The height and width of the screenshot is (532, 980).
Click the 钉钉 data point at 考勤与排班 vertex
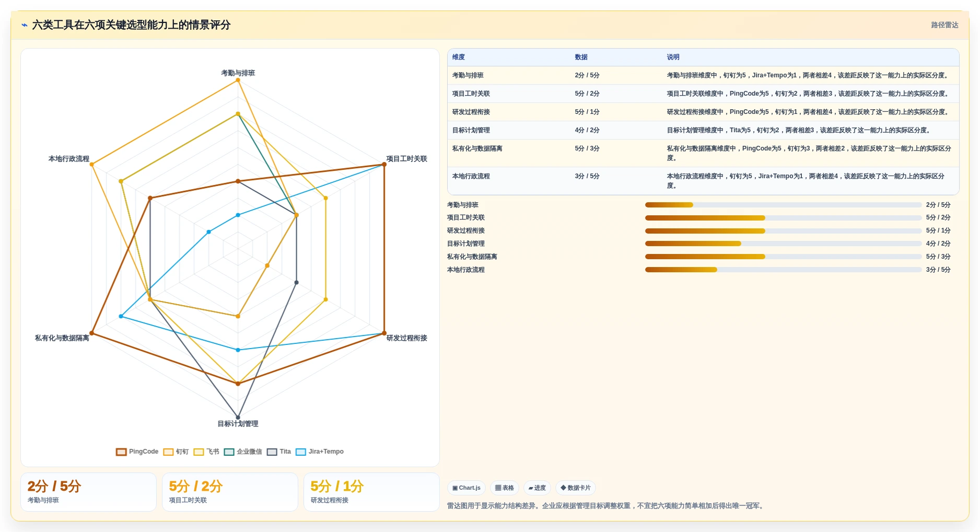[238, 80]
